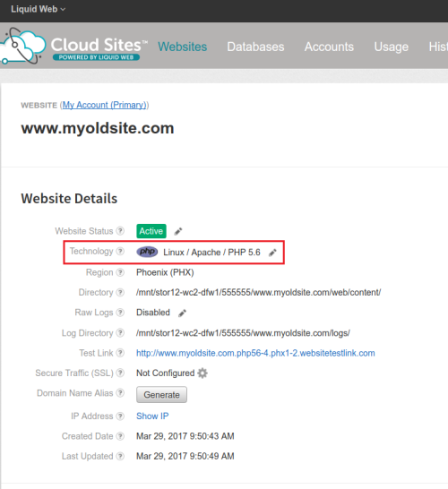The height and width of the screenshot is (489, 448).
Task: Click the Show IP link
Action: point(152,416)
